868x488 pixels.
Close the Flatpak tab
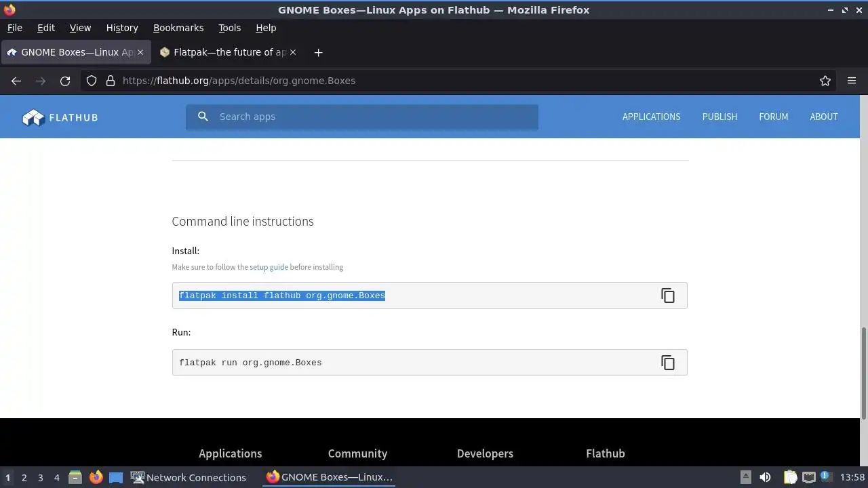(x=293, y=52)
